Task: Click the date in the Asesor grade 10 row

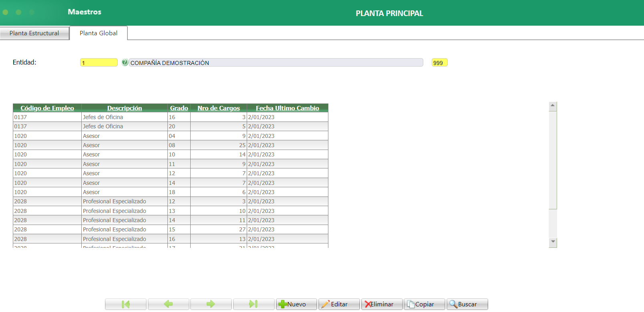Action: [261, 154]
